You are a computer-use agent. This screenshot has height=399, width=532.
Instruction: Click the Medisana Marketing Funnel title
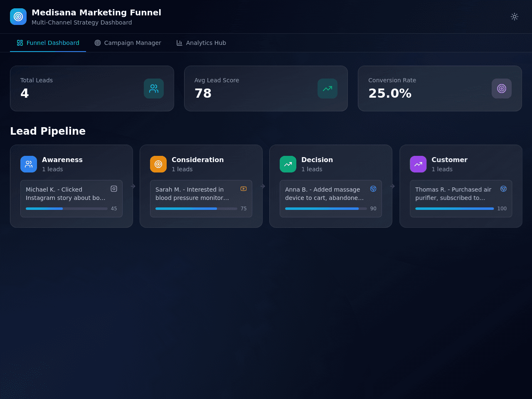96,12
